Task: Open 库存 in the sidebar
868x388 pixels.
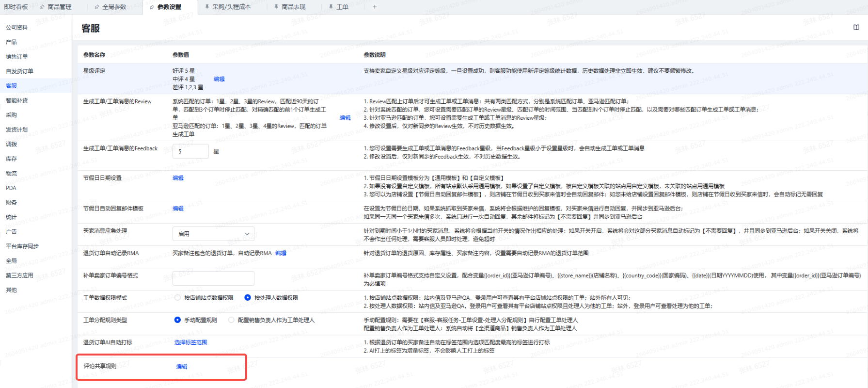Action: pos(11,159)
